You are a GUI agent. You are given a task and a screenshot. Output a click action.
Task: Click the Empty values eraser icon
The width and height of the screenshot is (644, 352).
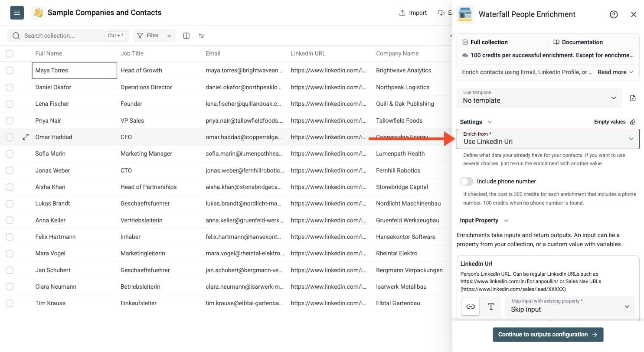click(632, 122)
